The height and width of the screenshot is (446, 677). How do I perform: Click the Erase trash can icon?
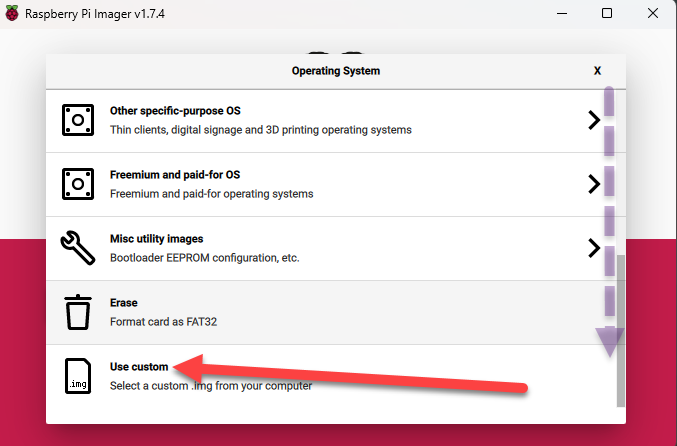78,312
